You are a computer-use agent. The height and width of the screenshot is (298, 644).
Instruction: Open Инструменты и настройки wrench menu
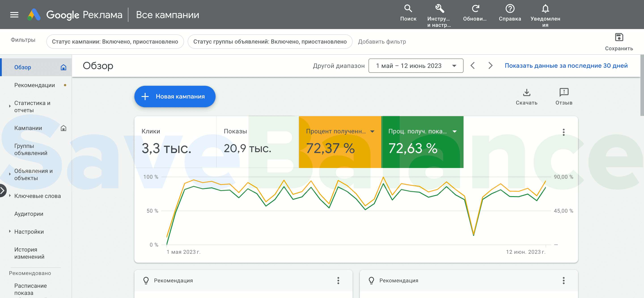pos(439,15)
